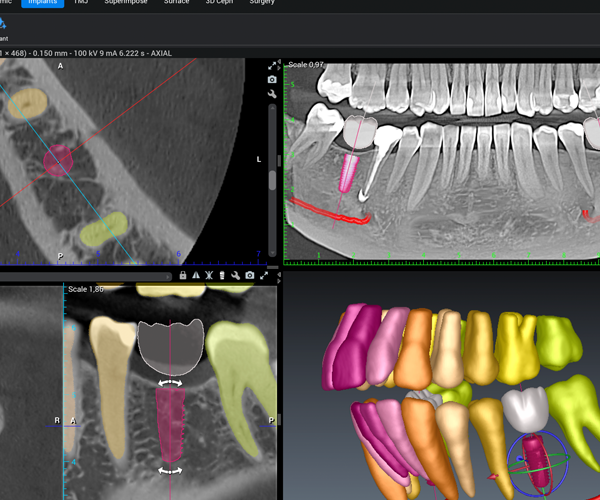Select the Surface tab

[x=177, y=4]
